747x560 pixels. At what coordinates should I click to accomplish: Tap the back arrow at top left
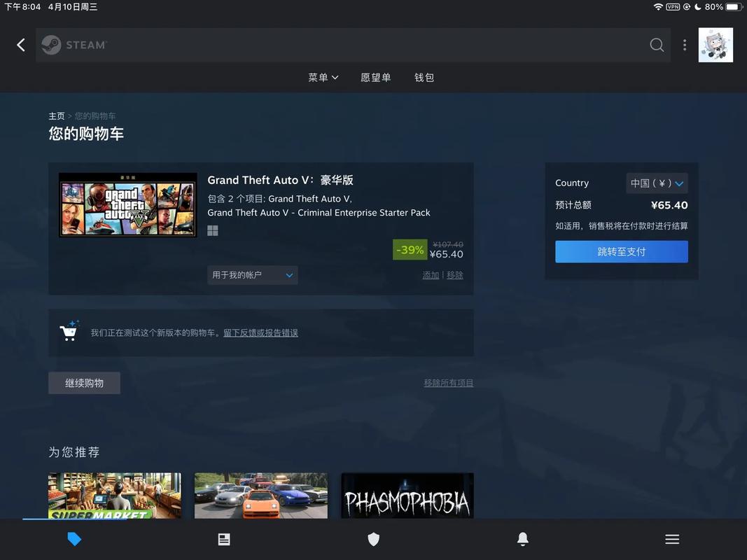(20, 44)
